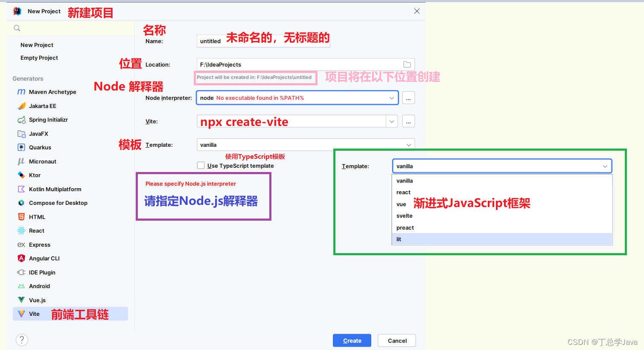
Task: Browse for Node interpreter with ellipsis button
Action: [x=408, y=98]
